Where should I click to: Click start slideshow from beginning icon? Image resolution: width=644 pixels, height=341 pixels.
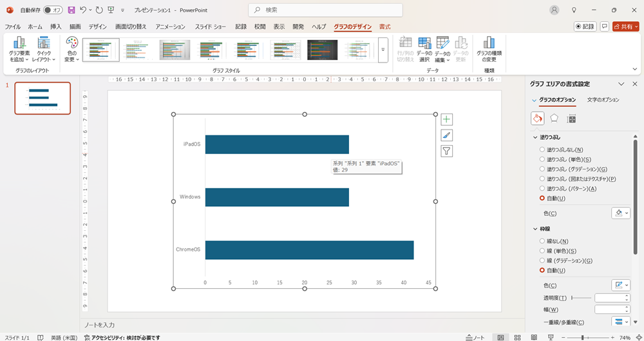pyautogui.click(x=111, y=10)
